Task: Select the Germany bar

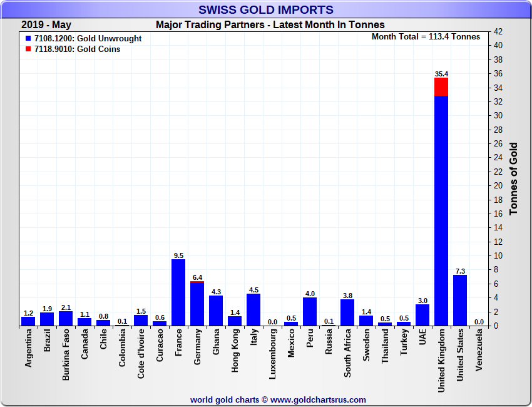Action: coord(197,304)
